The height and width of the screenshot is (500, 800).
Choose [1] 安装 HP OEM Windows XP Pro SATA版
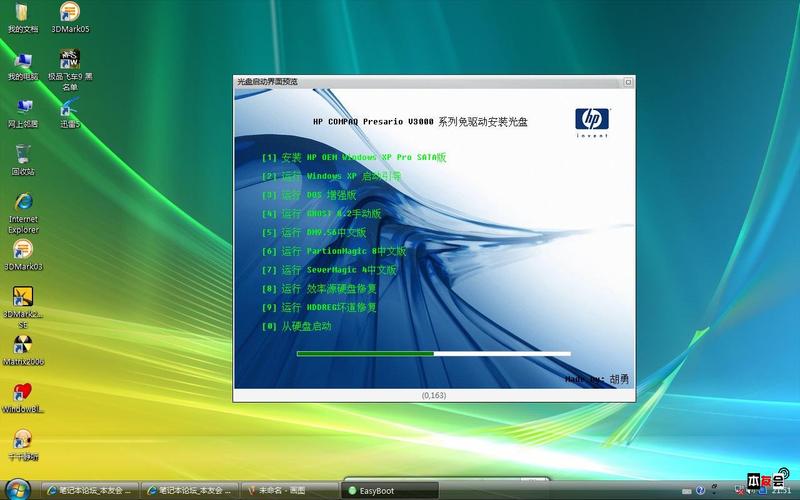354,157
